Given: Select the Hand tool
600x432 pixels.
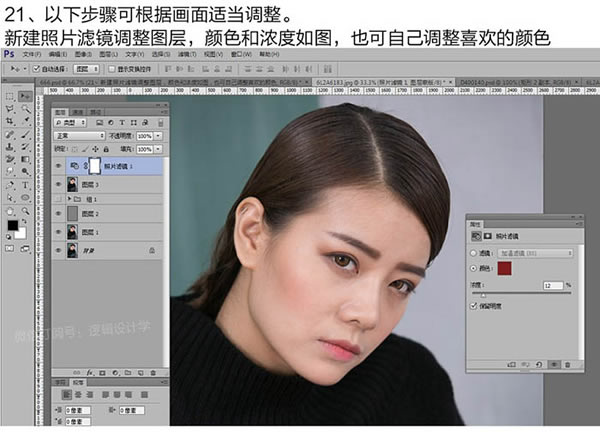Looking at the screenshot, I should click(10, 211).
